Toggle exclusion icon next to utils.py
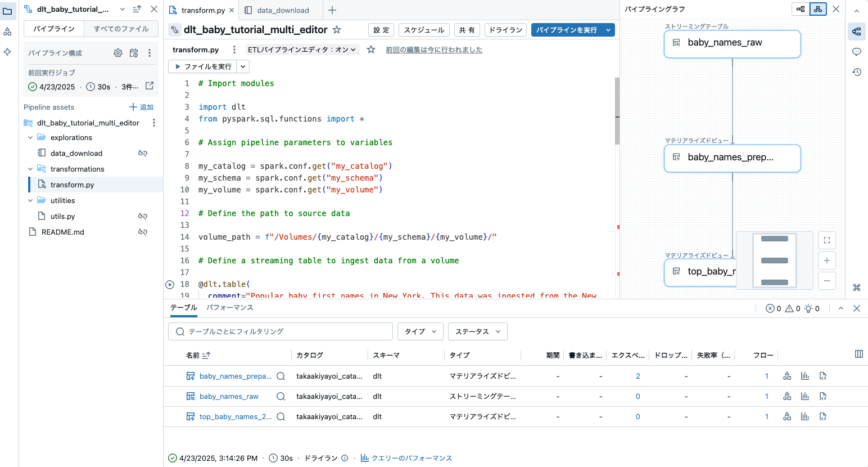The width and height of the screenshot is (868, 467). [143, 216]
